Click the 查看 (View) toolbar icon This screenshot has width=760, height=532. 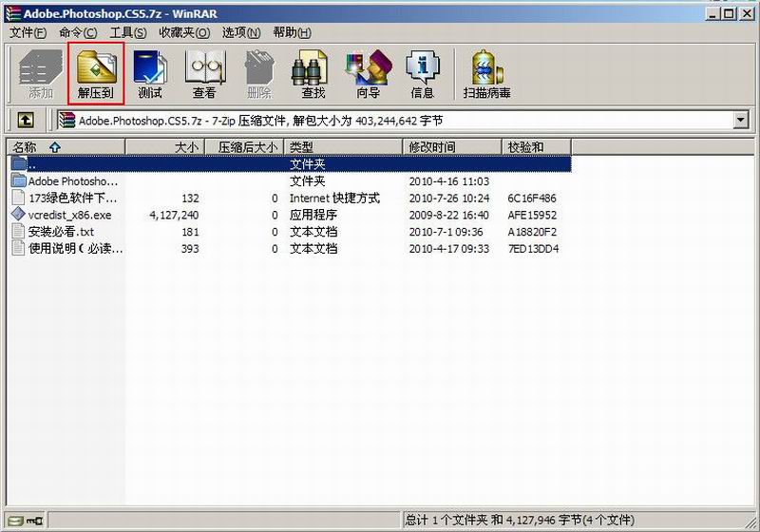204,74
